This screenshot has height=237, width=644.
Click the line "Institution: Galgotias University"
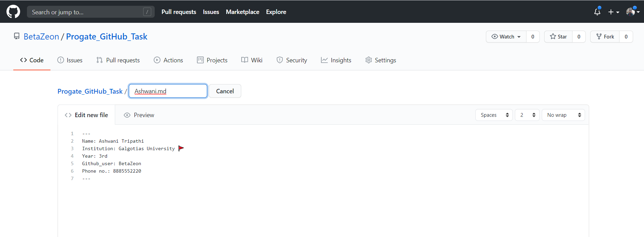click(x=128, y=148)
